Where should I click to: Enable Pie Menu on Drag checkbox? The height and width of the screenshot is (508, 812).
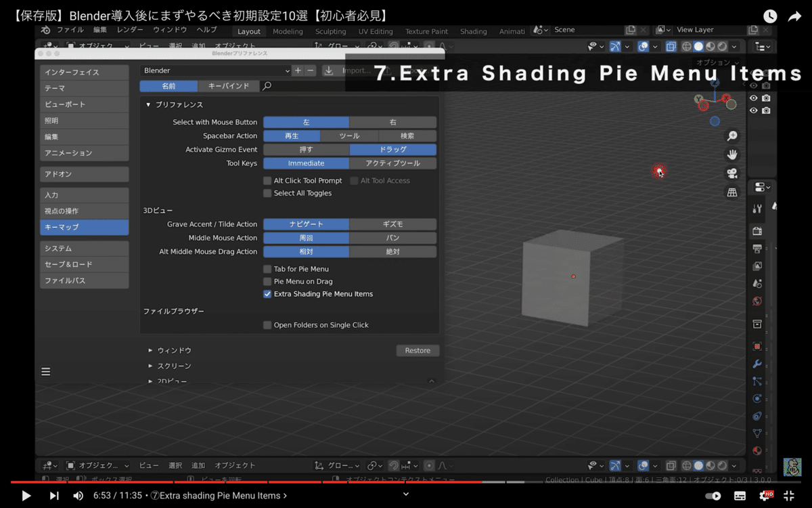click(x=267, y=281)
